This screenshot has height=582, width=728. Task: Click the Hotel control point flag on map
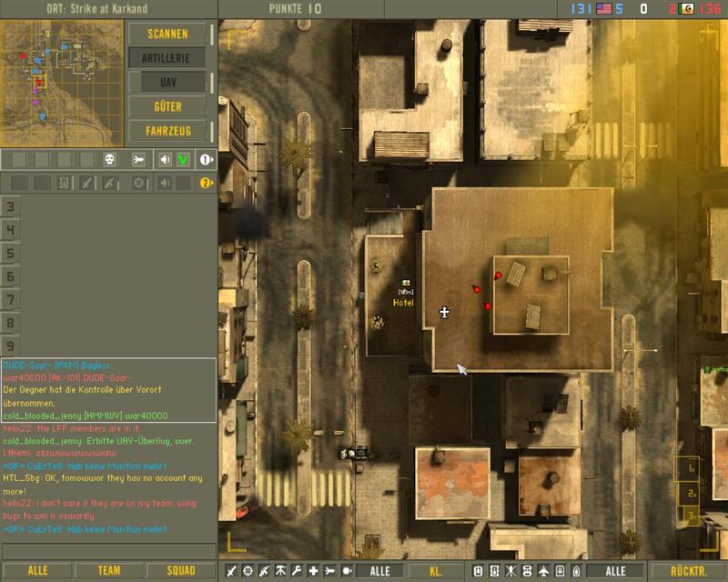tap(405, 284)
